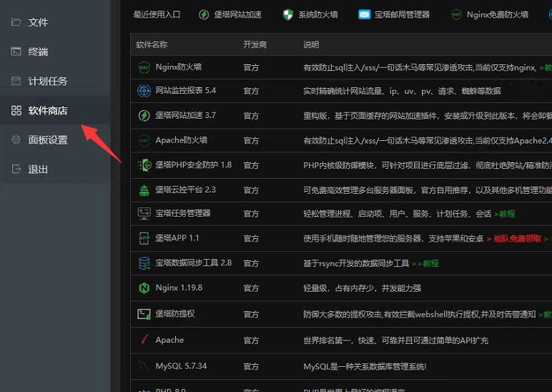Click the Nginx免费防火墙 WAF icon in top bar

(456, 14)
